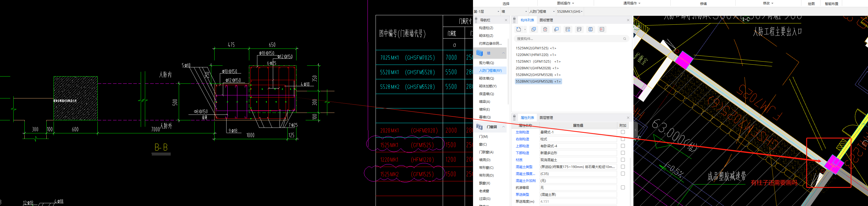The width and height of the screenshot is (868, 206).
Task: Click the blue 混凝土类型 property link
Action: point(524,167)
